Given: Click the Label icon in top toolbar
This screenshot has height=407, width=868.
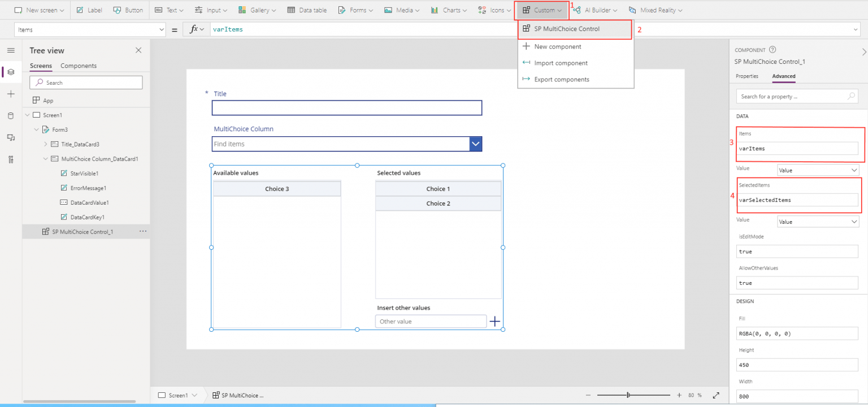Looking at the screenshot, I should (80, 10).
